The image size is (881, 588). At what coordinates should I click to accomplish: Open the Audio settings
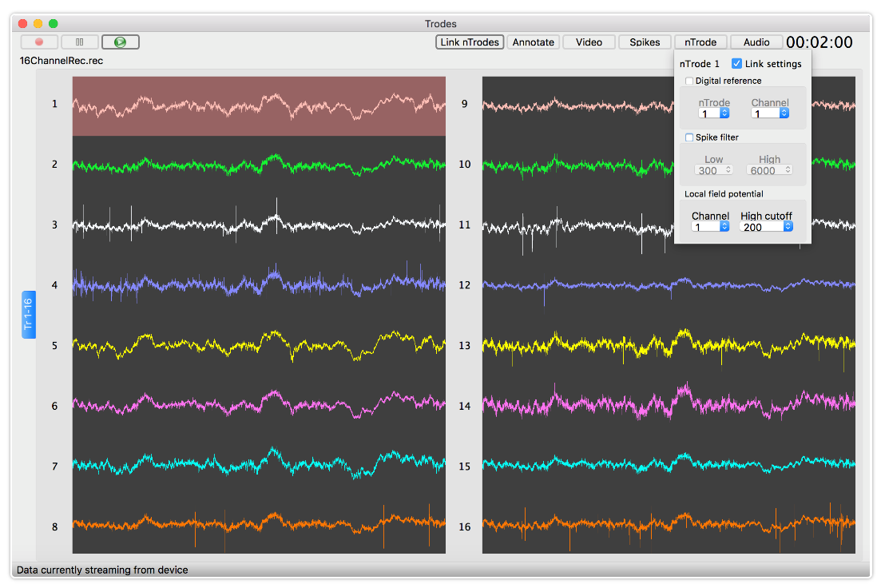[756, 42]
